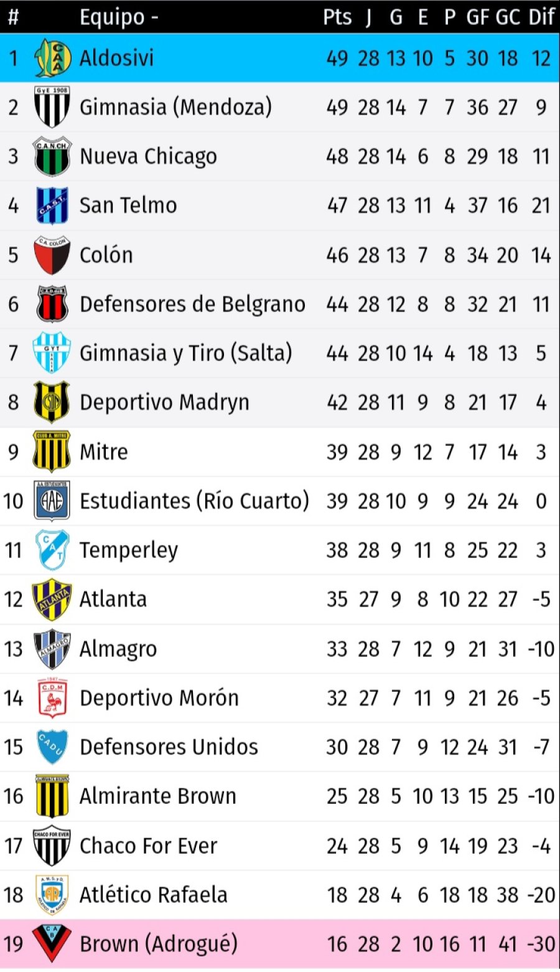Click the Atlético Rafaela crest thumbnail

click(x=52, y=895)
